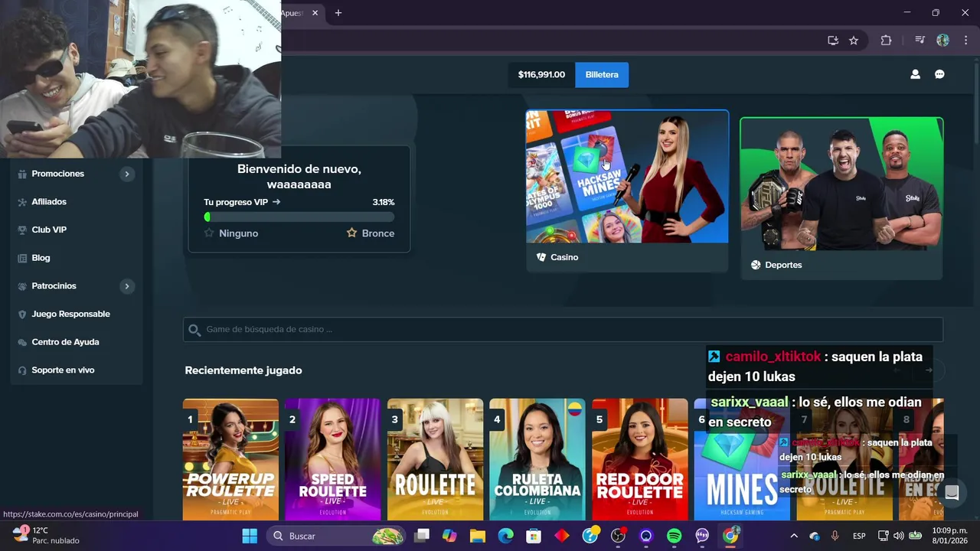Open the Windows Start menu
The height and width of the screenshot is (551, 980).
pos(250,536)
